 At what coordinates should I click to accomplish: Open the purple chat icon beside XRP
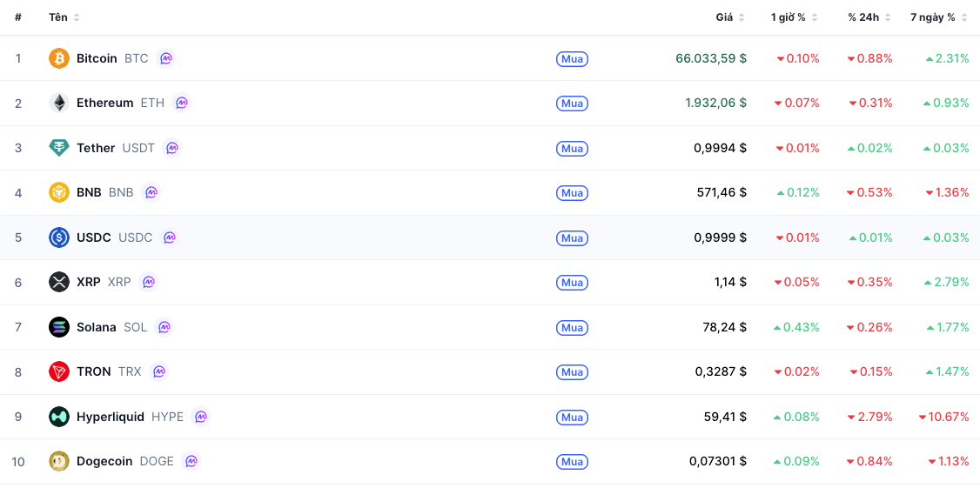[149, 282]
